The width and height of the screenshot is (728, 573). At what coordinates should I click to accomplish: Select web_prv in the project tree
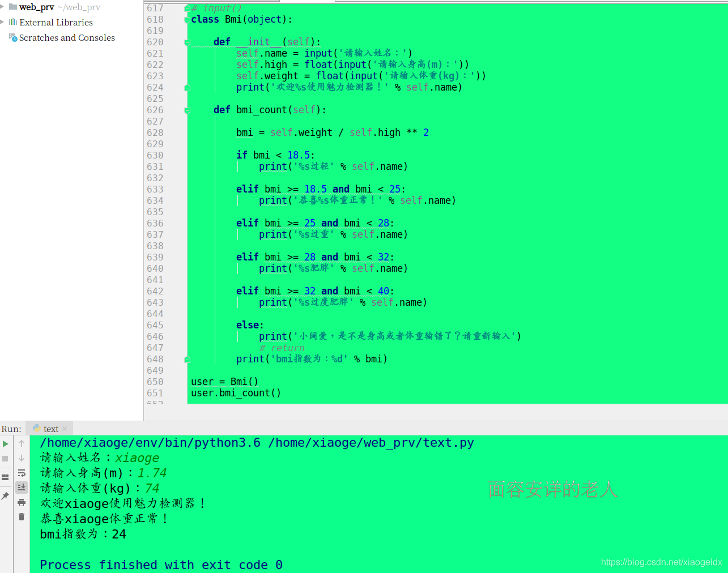[36, 7]
